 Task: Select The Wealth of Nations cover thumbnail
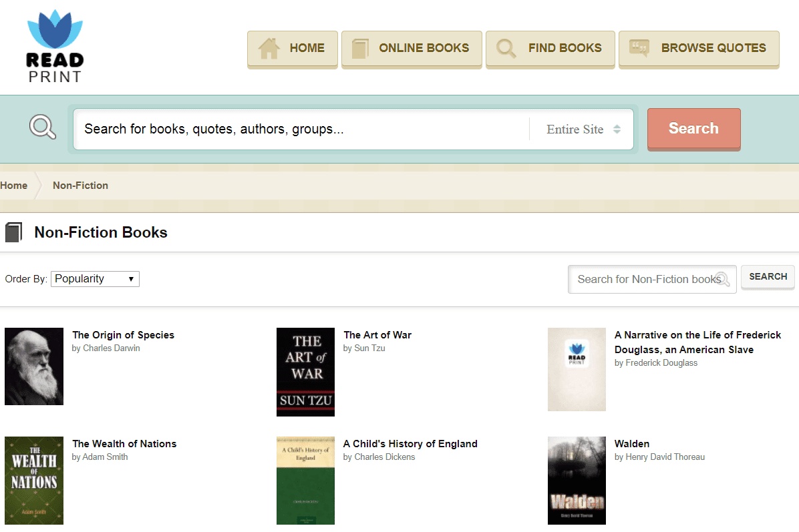[34, 481]
